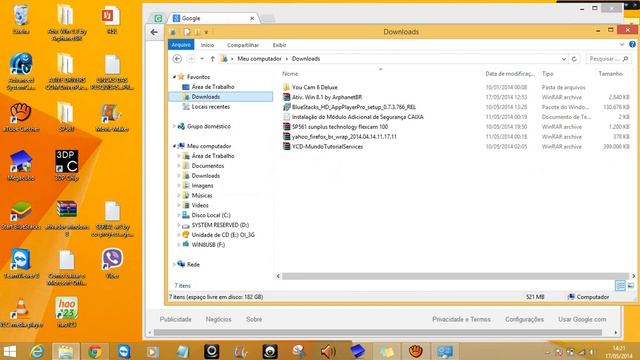
Task: Open the address bar history dropdown
Action: click(x=564, y=59)
